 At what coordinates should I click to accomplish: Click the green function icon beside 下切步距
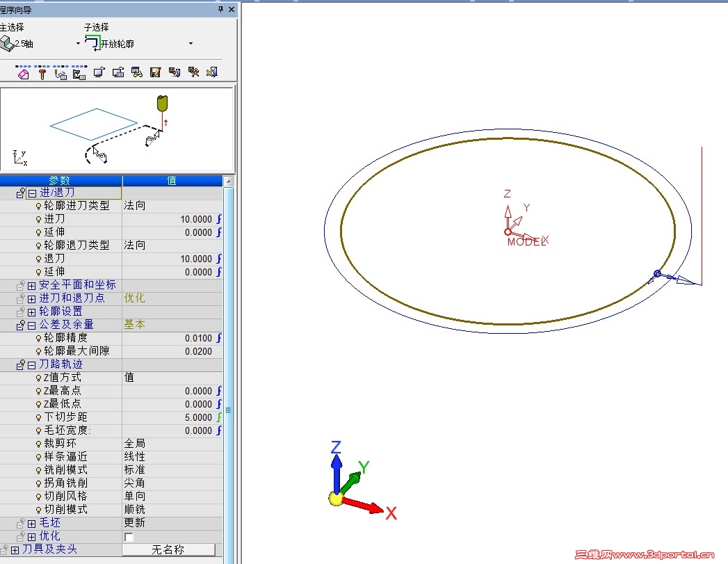tap(219, 417)
